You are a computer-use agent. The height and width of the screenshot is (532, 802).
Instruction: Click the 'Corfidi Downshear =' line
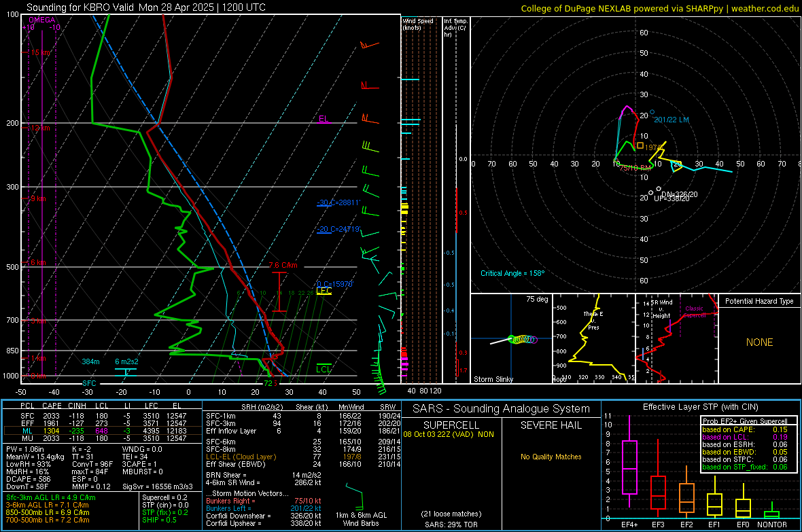click(264, 516)
